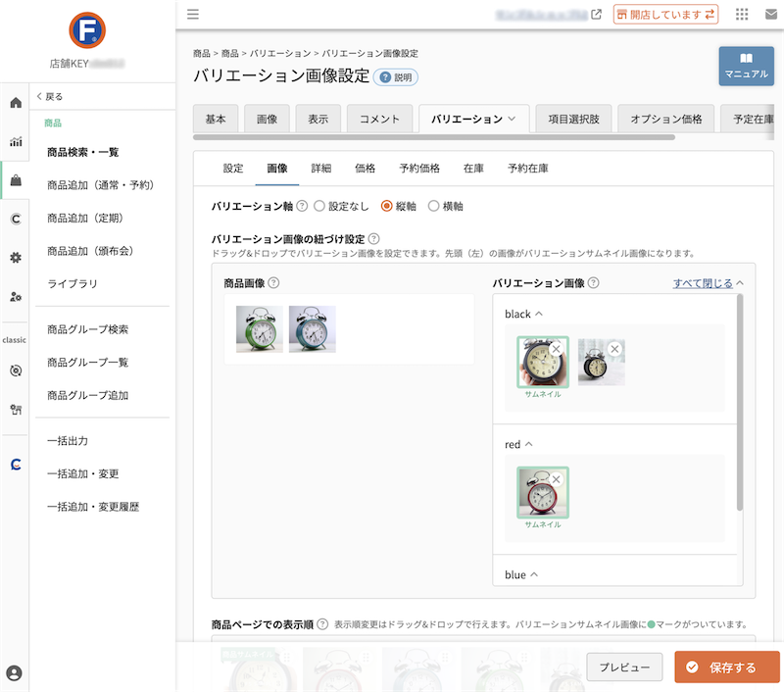Screen dimensions: 784x692
Task: Go back with 戻る
Action: tap(50, 96)
